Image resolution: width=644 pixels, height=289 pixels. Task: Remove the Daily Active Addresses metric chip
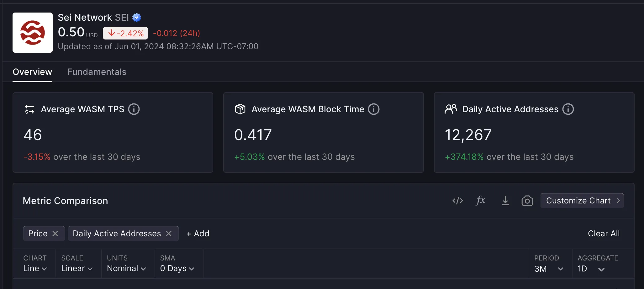pos(169,234)
